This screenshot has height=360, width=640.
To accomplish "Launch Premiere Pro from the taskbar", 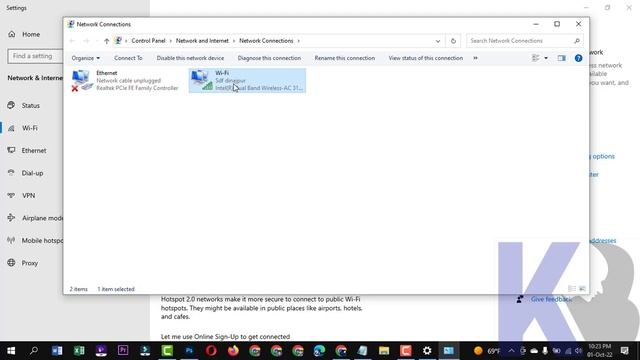I will point(123,351).
